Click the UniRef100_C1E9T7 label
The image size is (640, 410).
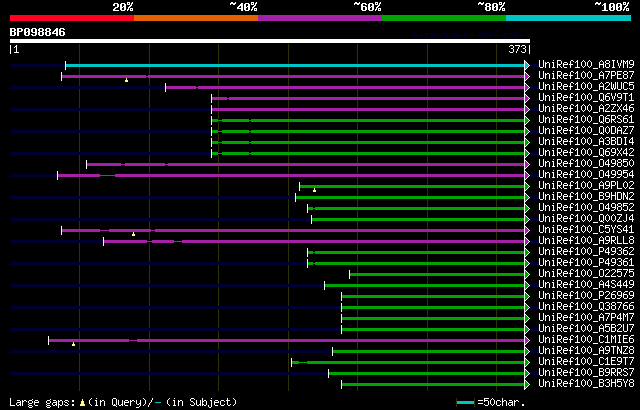[586, 362]
